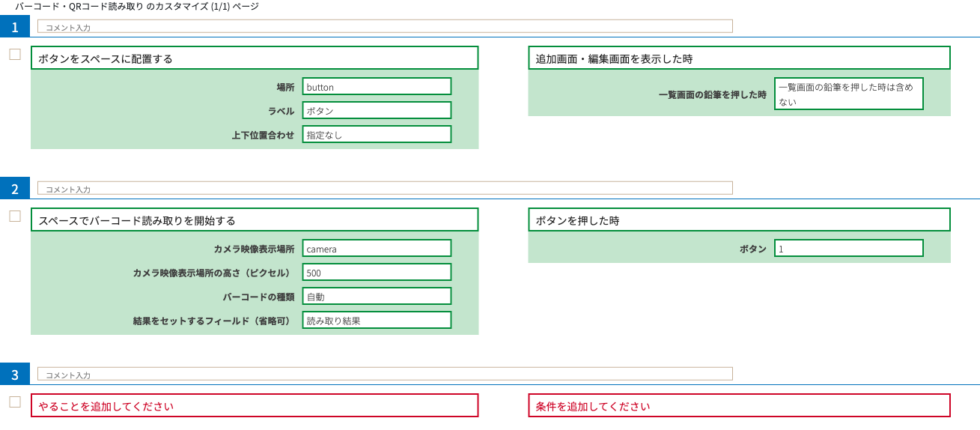Screen dimensions: 980x430
Task: Tick the checkbox for rule 1
Action: (15, 55)
